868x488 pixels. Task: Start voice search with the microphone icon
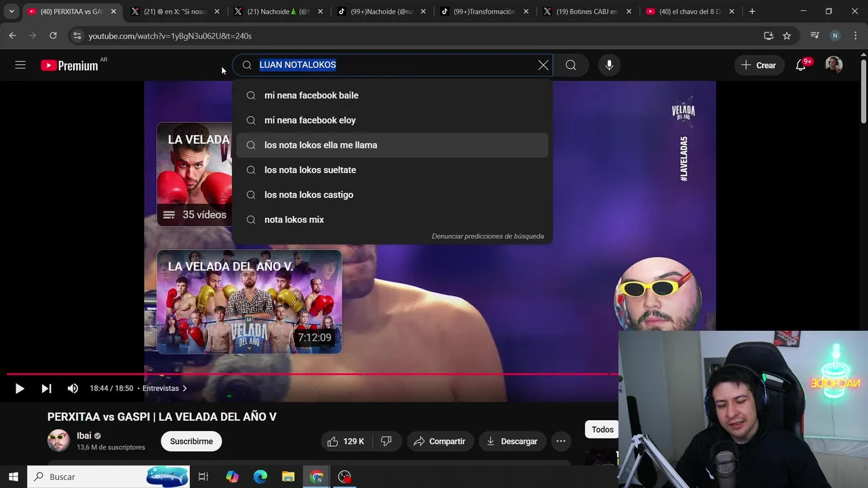[x=609, y=65]
